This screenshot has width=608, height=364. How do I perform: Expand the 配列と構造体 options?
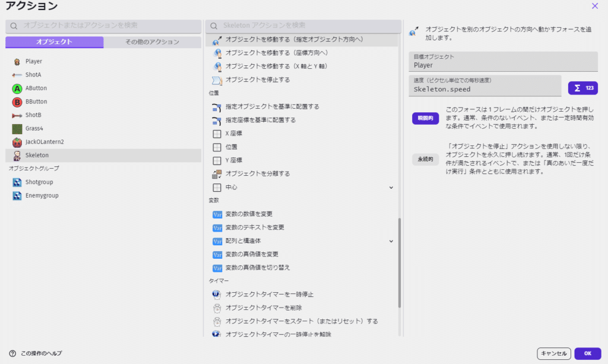(391, 241)
